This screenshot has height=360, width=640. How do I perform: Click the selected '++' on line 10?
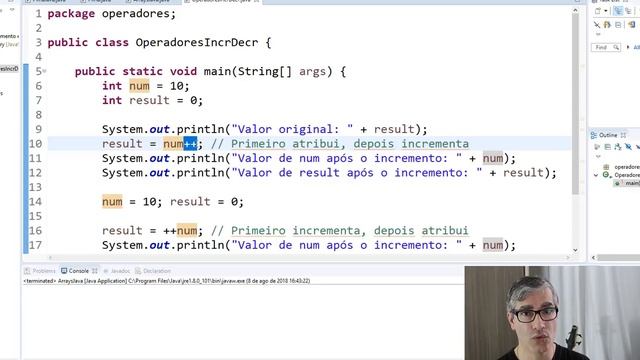[190, 144]
